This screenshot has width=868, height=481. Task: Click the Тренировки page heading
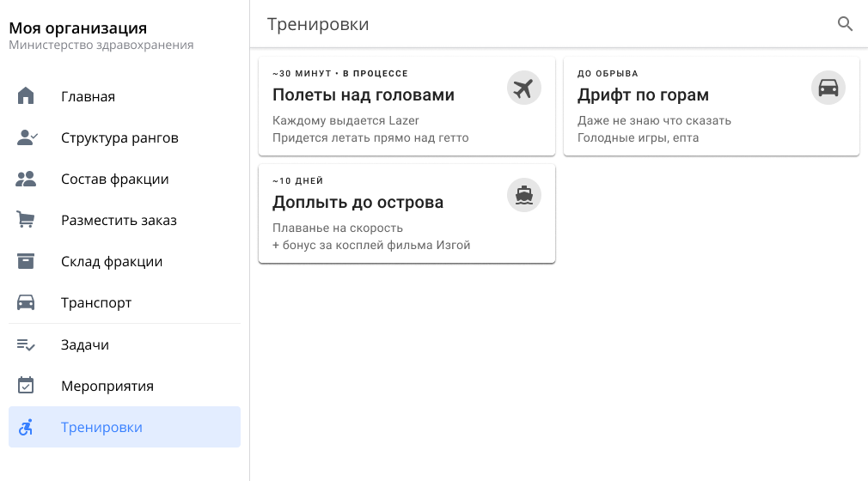(x=318, y=24)
